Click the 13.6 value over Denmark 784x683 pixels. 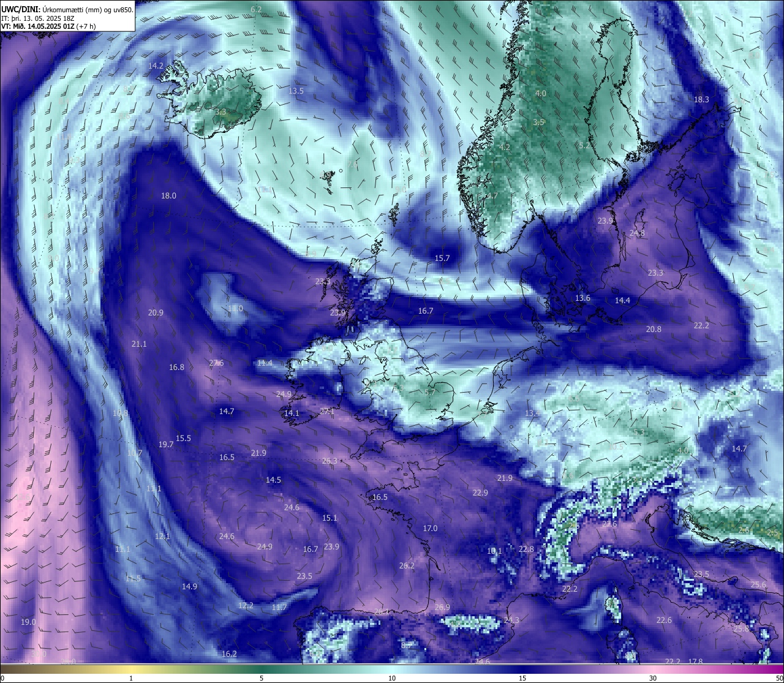pos(582,298)
